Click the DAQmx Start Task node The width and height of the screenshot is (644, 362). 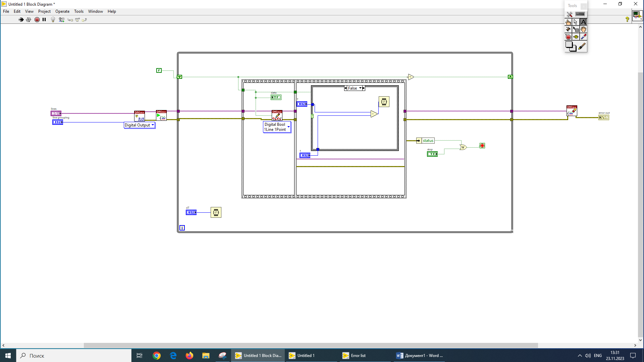pyautogui.click(x=161, y=115)
